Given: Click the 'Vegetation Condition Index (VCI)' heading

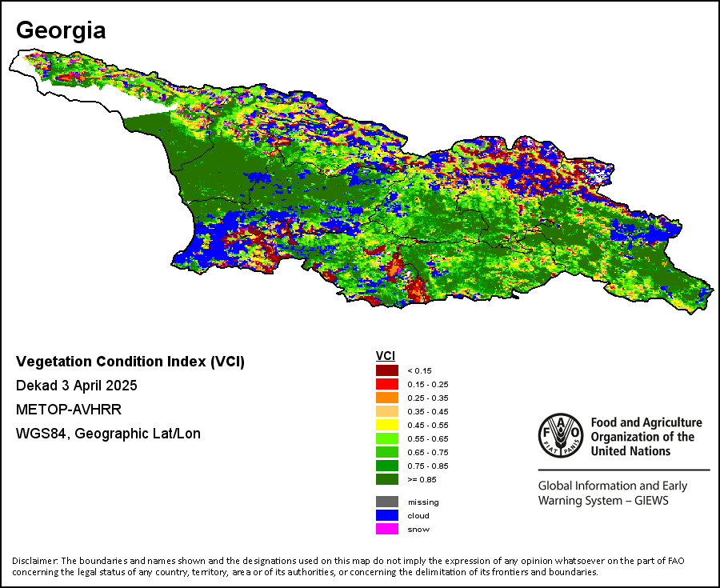Looking at the screenshot, I should click(x=130, y=362).
